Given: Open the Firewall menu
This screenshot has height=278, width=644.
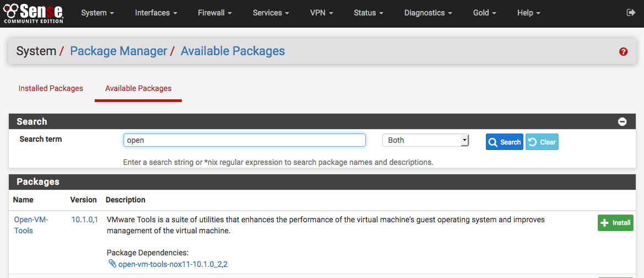Looking at the screenshot, I should 214,13.
